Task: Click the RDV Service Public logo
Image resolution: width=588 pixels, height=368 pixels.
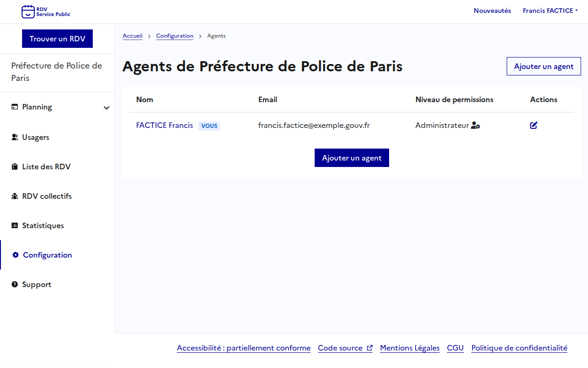Action: click(x=46, y=11)
